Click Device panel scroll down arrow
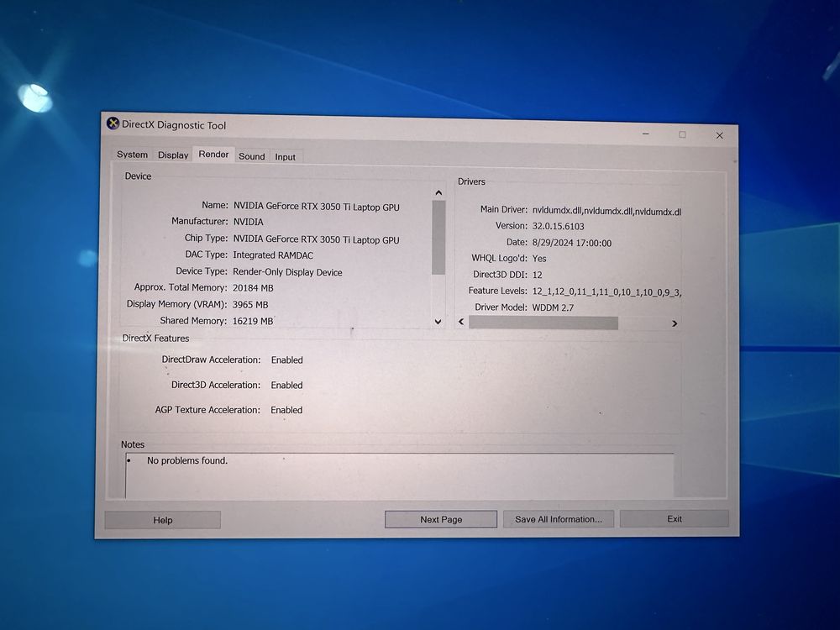This screenshot has height=630, width=840. 438,322
